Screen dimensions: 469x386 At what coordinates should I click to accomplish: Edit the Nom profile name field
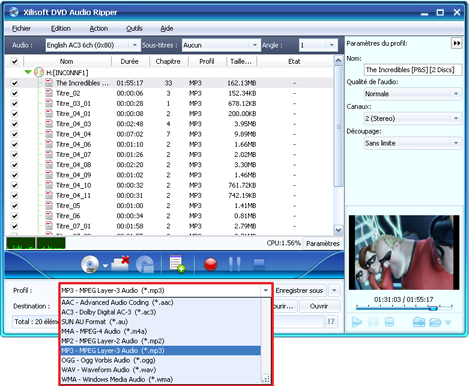413,70
